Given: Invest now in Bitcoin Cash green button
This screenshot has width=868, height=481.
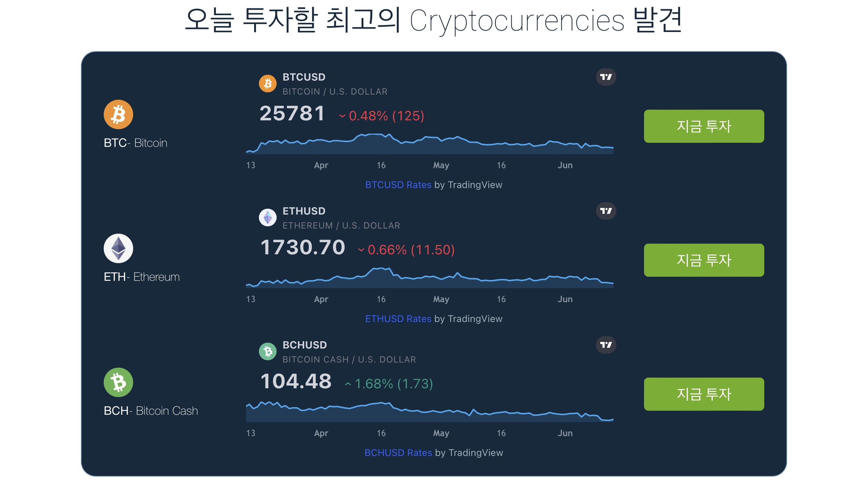Looking at the screenshot, I should tap(704, 394).
